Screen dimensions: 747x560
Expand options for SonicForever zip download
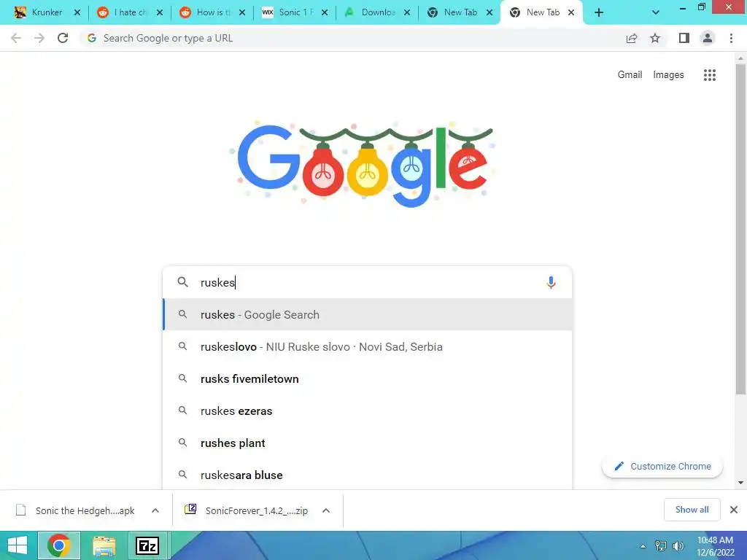(326, 510)
